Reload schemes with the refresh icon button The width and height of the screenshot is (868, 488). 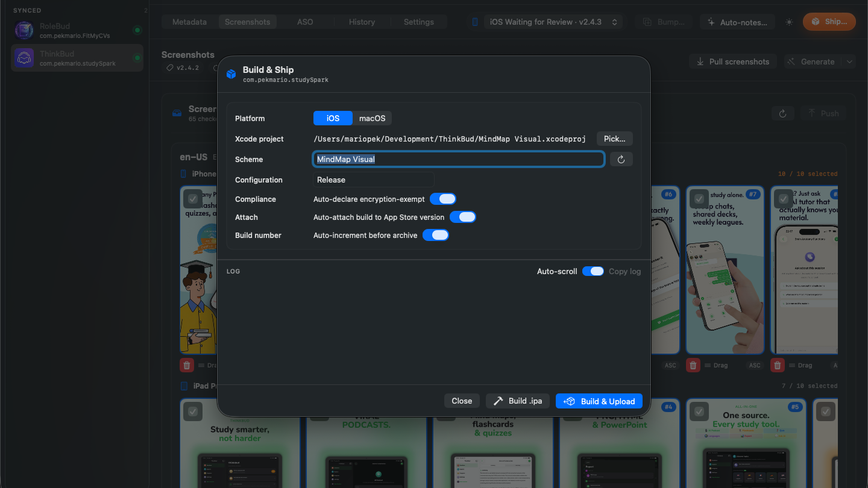pyautogui.click(x=621, y=159)
